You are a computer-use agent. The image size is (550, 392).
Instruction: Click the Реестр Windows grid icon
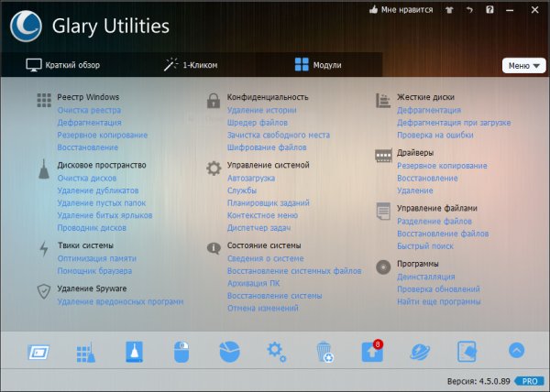(x=44, y=100)
